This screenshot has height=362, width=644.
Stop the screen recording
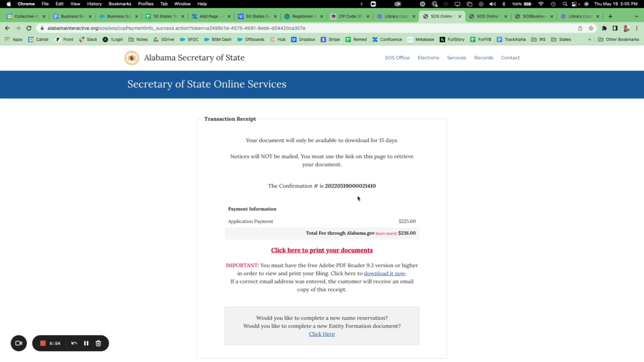pyautogui.click(x=43, y=343)
